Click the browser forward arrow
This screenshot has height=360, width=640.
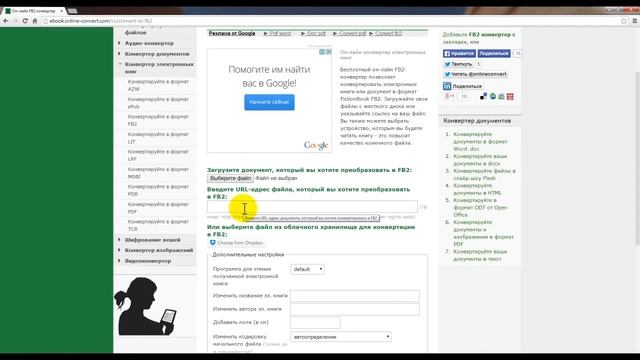[x=16, y=21]
